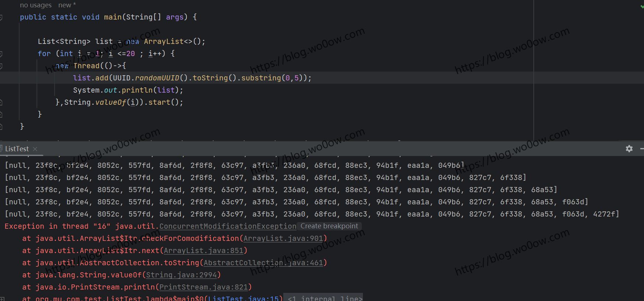The height and width of the screenshot is (301, 644).
Task: Select the ListTest run tab
Action: 17,149
